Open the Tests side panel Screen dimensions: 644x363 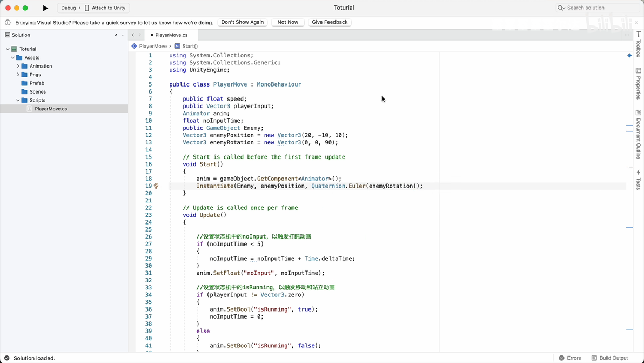[638, 180]
